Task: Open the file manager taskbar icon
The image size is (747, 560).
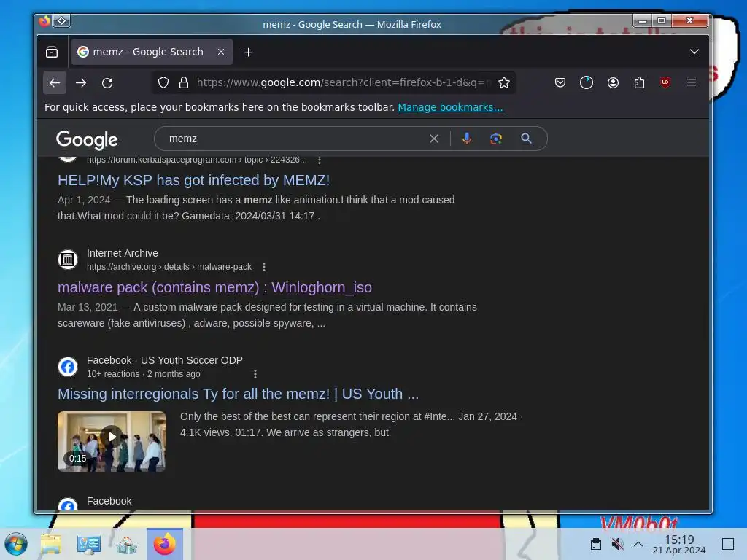Action: pyautogui.click(x=51, y=544)
